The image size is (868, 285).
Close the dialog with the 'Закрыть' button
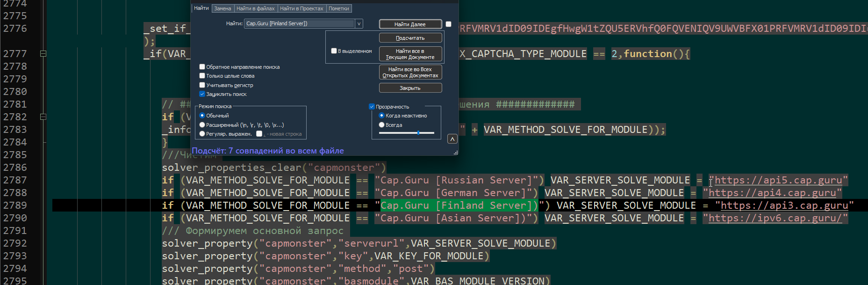(410, 88)
